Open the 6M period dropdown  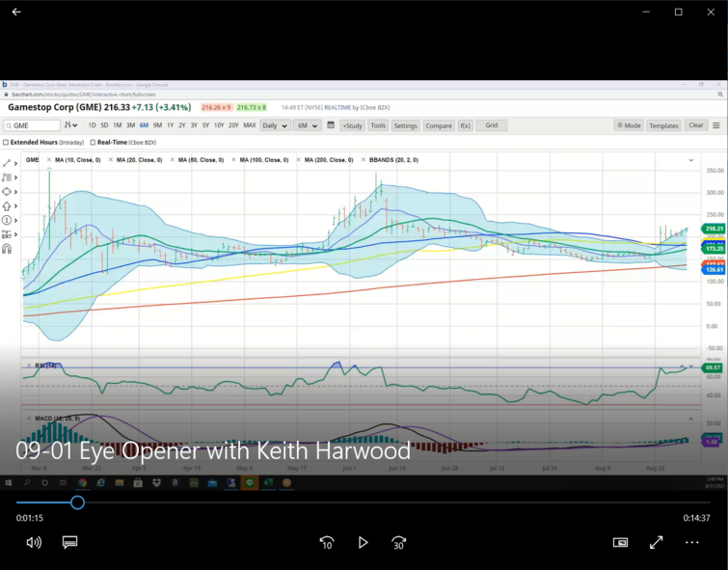[307, 125]
